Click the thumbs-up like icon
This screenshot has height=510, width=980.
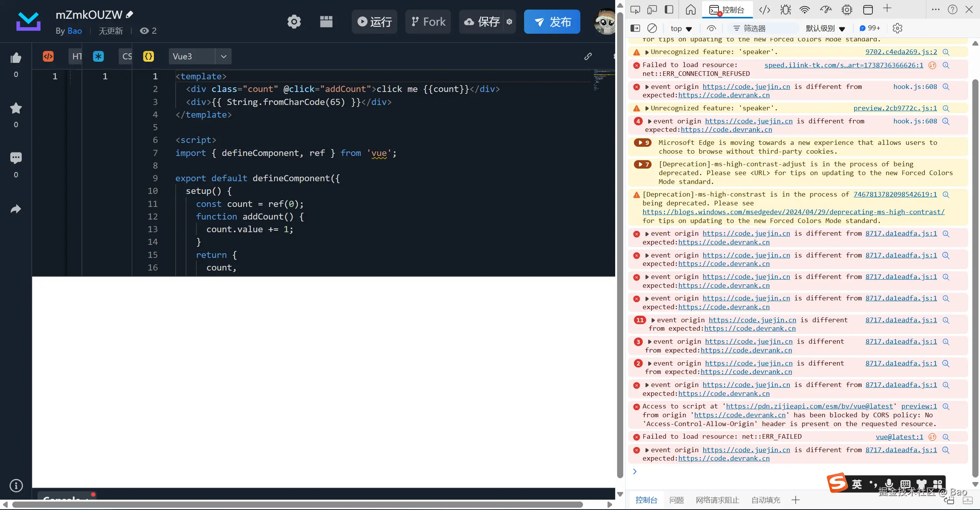pyautogui.click(x=16, y=58)
